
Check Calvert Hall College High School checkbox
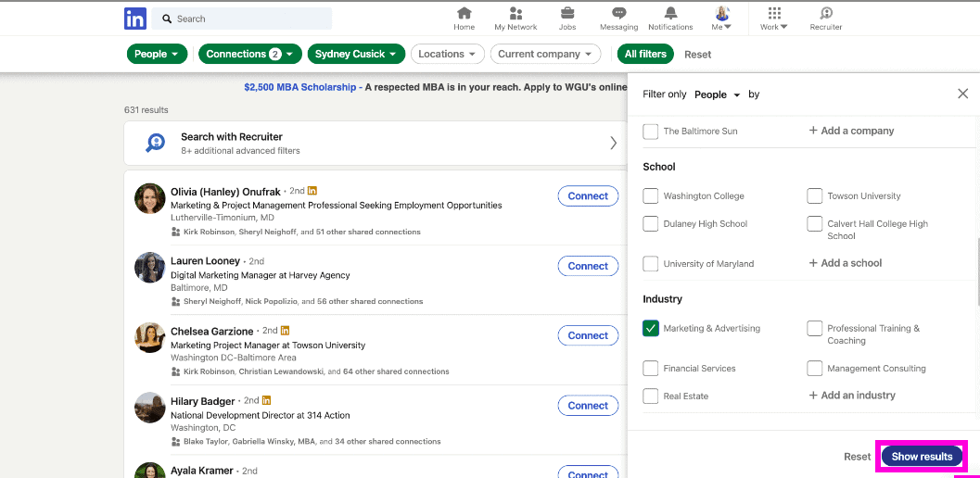point(814,223)
